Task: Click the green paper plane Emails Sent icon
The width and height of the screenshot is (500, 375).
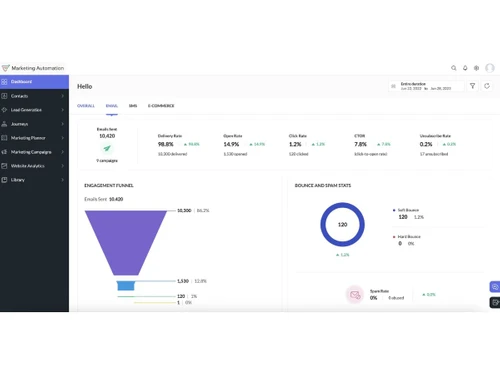Action: (x=107, y=148)
